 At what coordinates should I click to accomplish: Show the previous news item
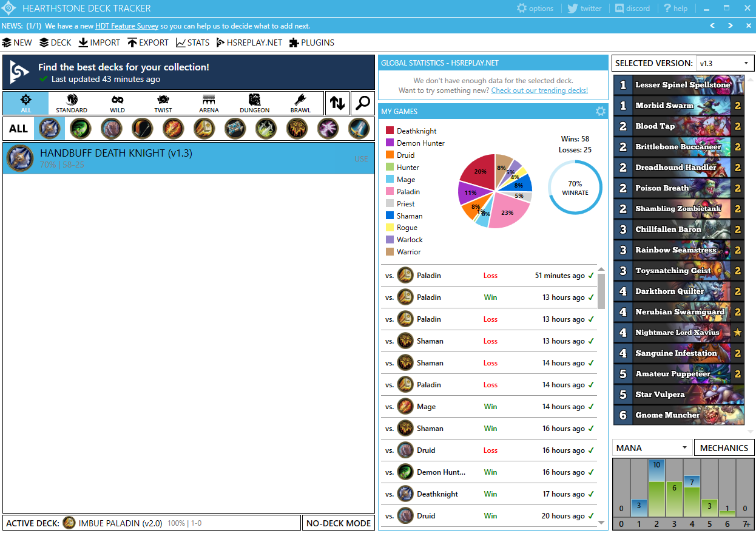[712, 25]
